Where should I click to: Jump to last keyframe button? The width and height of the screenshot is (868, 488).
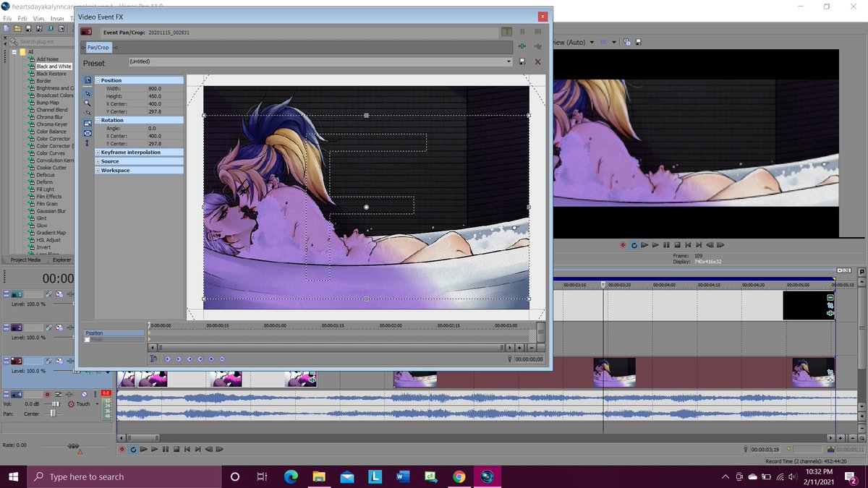click(200, 359)
